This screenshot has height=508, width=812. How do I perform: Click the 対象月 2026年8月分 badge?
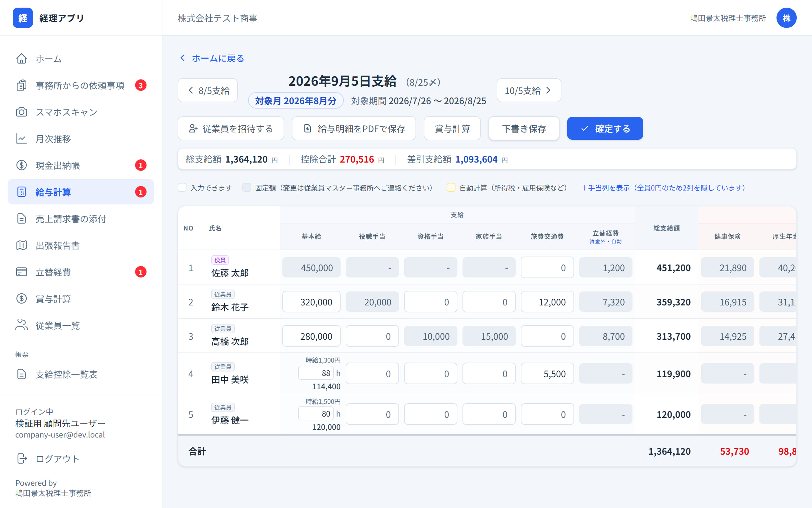point(296,101)
